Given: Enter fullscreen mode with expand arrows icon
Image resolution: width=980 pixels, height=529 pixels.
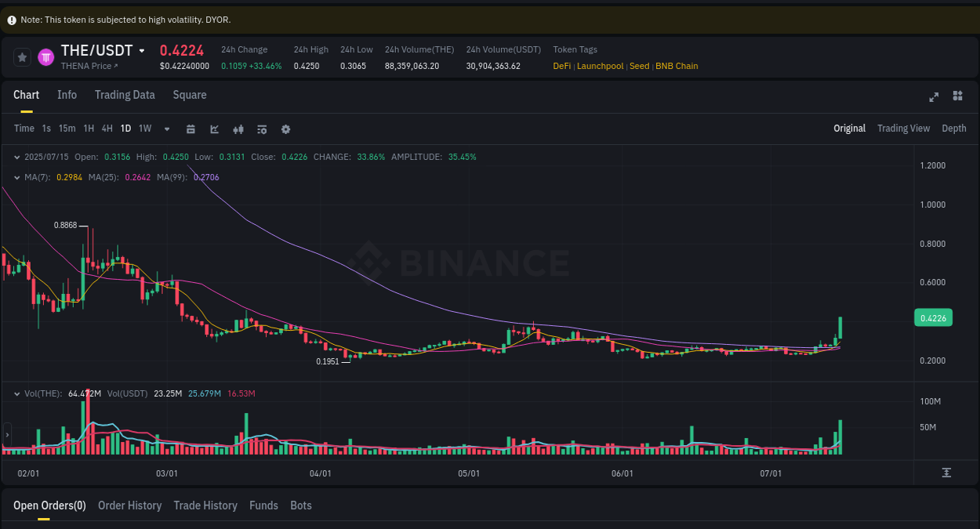Looking at the screenshot, I should [934, 96].
